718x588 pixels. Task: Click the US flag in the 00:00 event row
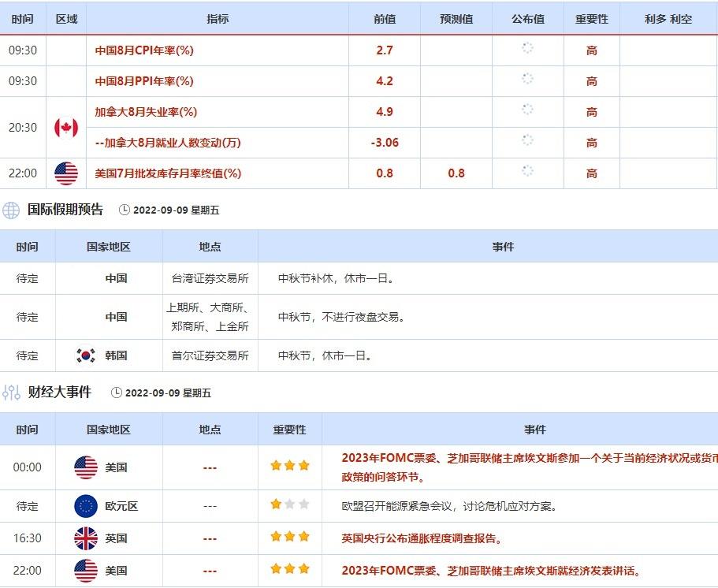pyautogui.click(x=86, y=467)
